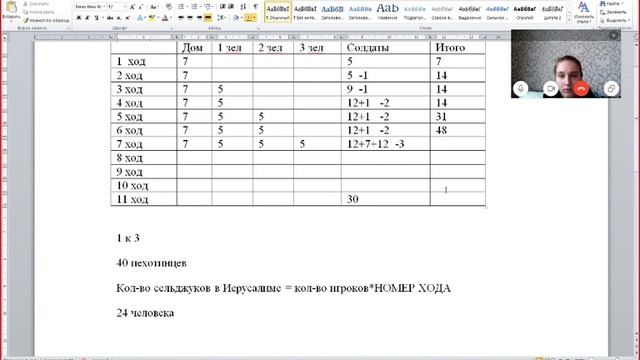Toggle Underline formatting
Viewport: 640px width, 360px height.
(97, 18)
